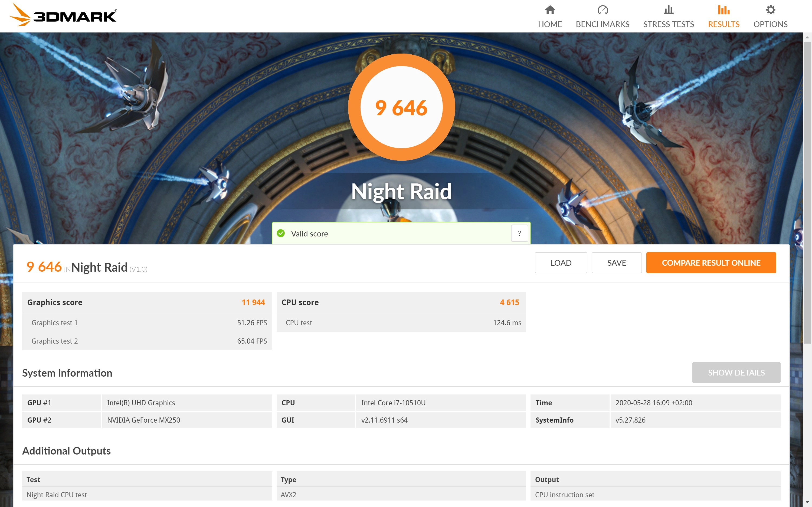Click the Graphics score value 11 944
The width and height of the screenshot is (812, 507).
click(x=253, y=302)
